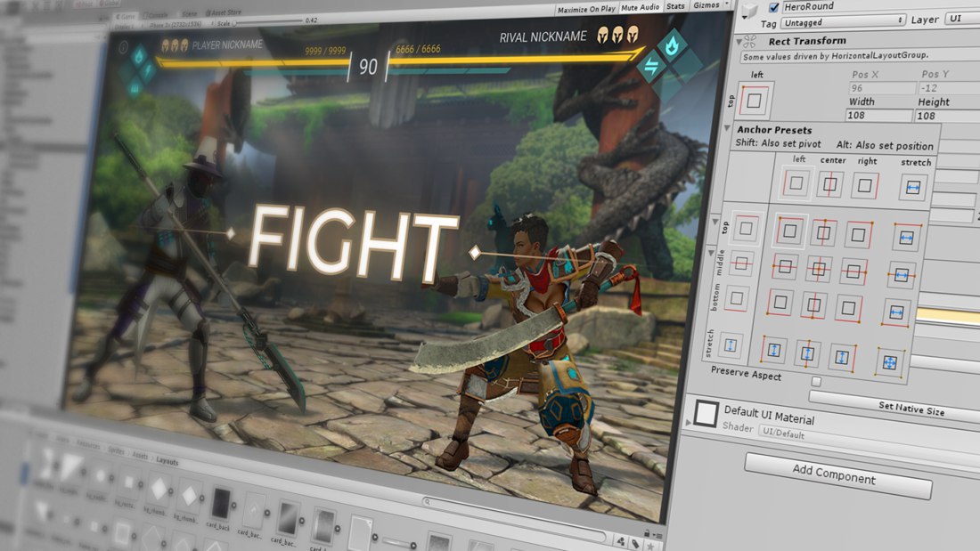The height and width of the screenshot is (551, 980).
Task: Pick the header-row center horizontal anchor icon
Action: coord(830,184)
